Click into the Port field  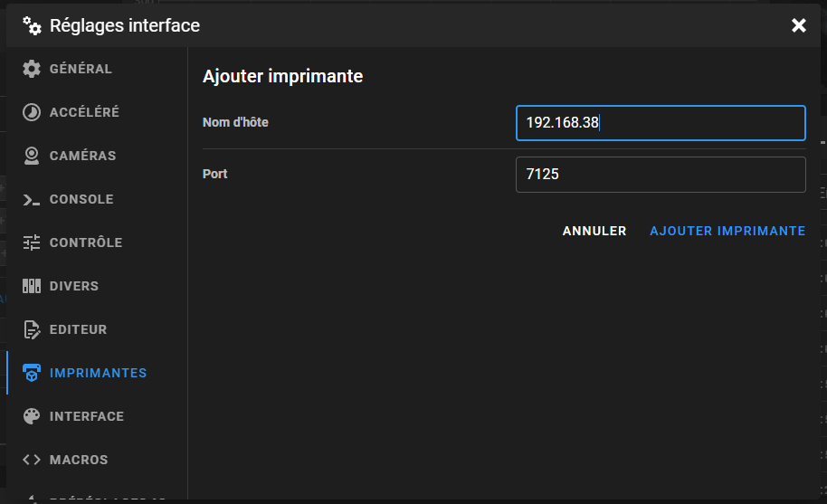[661, 174]
